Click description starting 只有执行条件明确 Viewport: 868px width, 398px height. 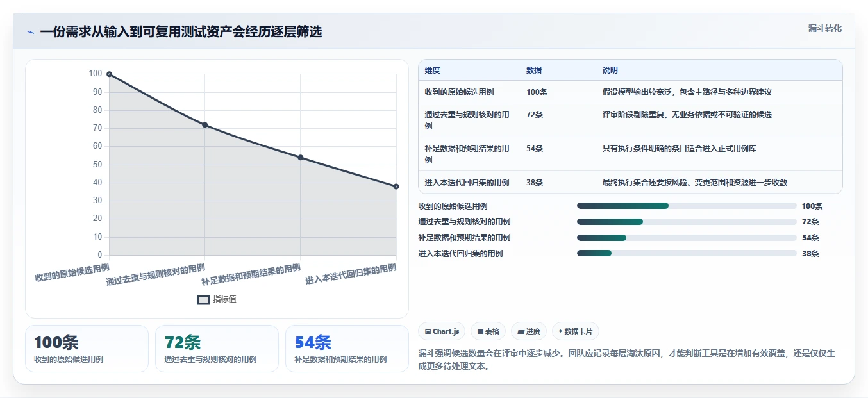680,149
